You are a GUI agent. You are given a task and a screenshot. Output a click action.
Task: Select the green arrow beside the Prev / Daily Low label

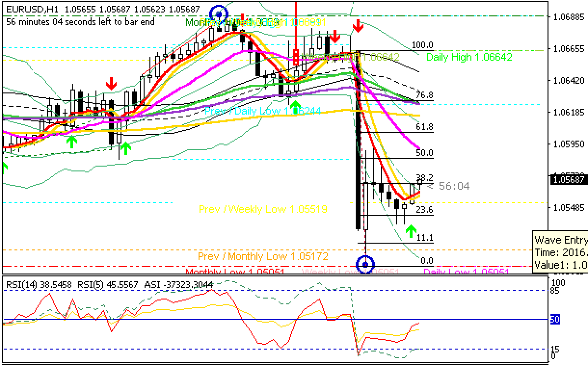pyautogui.click(x=295, y=107)
